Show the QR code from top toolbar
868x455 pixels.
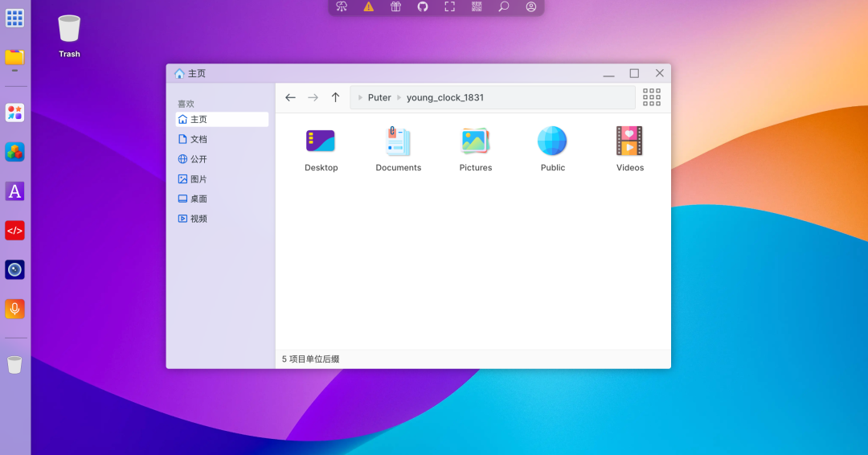coord(477,6)
